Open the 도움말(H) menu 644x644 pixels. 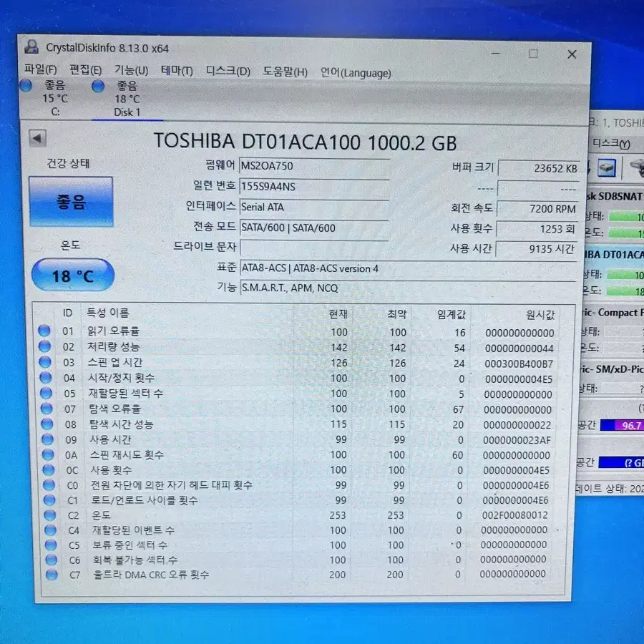point(285,72)
